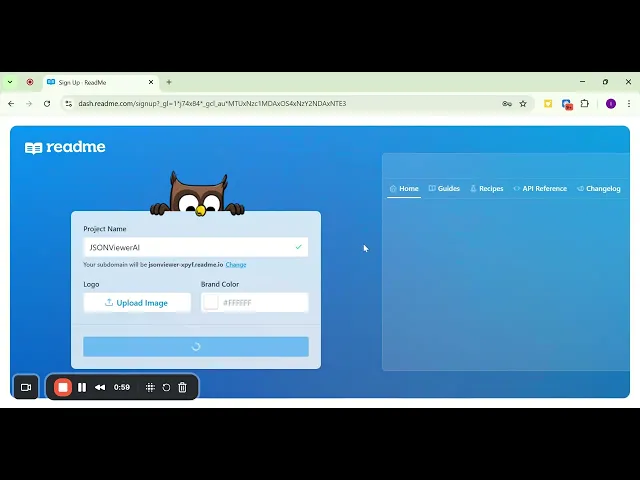This screenshot has height=480, width=640.
Task: Pause the screen recording
Action: 82,387
